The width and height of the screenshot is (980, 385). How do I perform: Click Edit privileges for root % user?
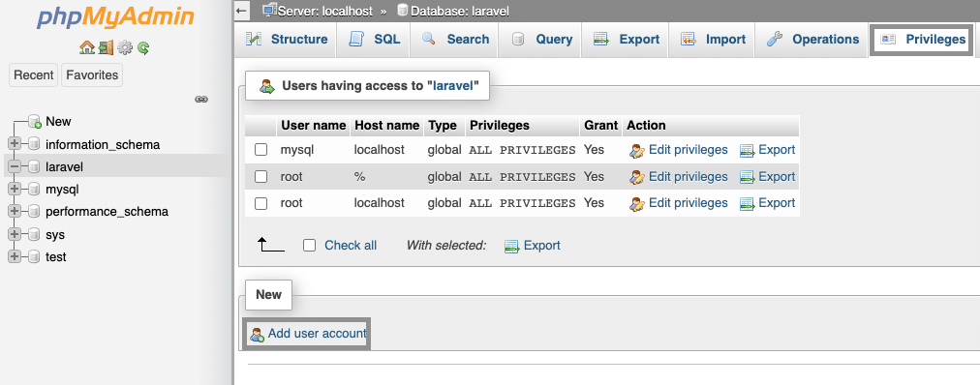pos(689,177)
